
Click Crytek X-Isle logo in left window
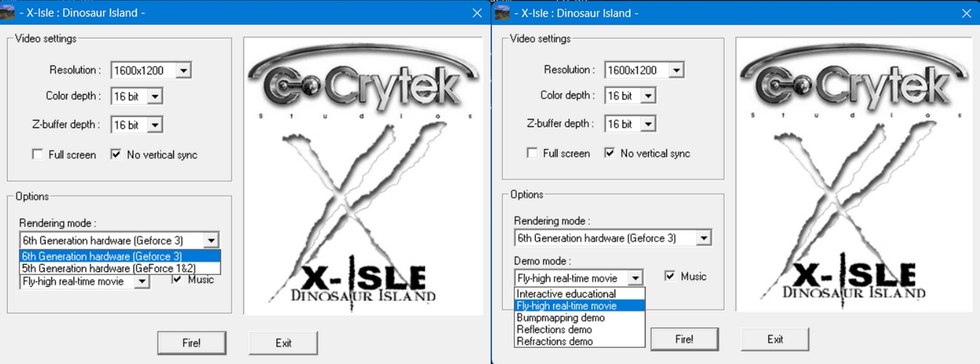(x=363, y=176)
